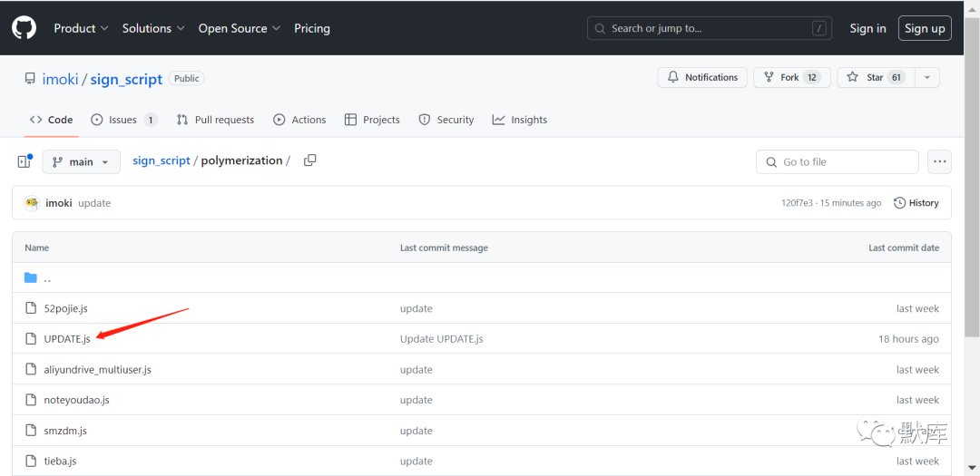The height and width of the screenshot is (476, 980).
Task: Open the smzdm.js file
Action: (65, 431)
